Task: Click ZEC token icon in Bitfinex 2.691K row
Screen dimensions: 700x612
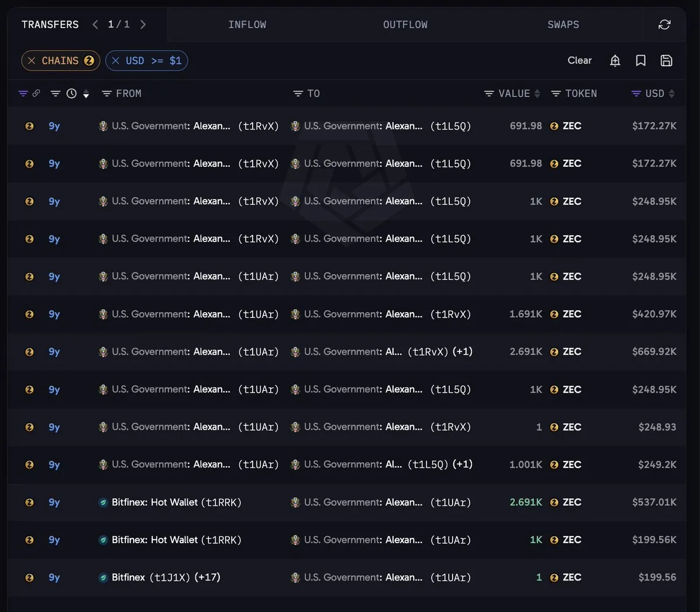Action: (554, 502)
